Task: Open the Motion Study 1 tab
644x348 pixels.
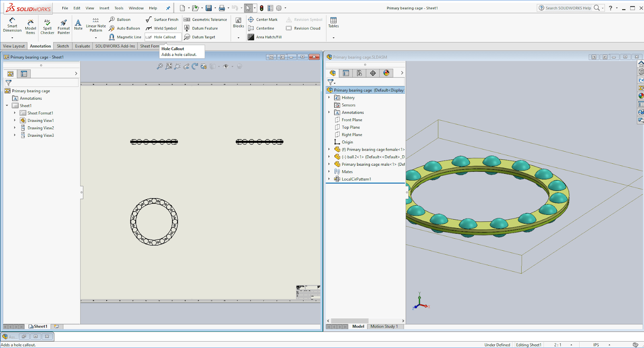Action: [384, 326]
